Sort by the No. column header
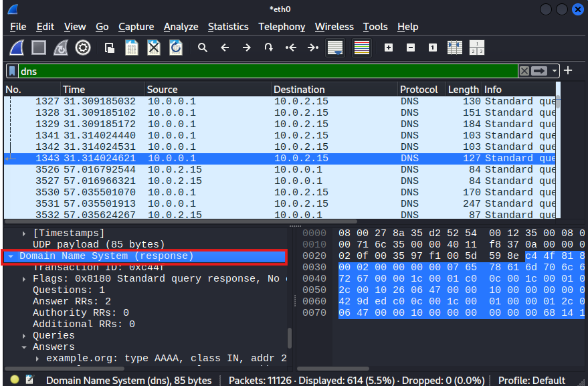Viewport: 588px width, 386px height. (x=32, y=89)
